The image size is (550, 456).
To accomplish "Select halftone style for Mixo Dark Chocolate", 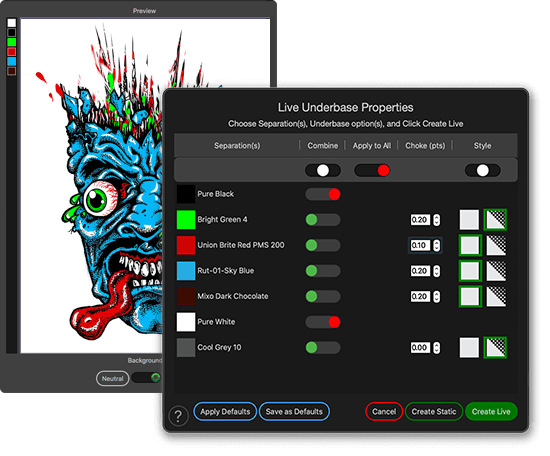I will [x=496, y=296].
